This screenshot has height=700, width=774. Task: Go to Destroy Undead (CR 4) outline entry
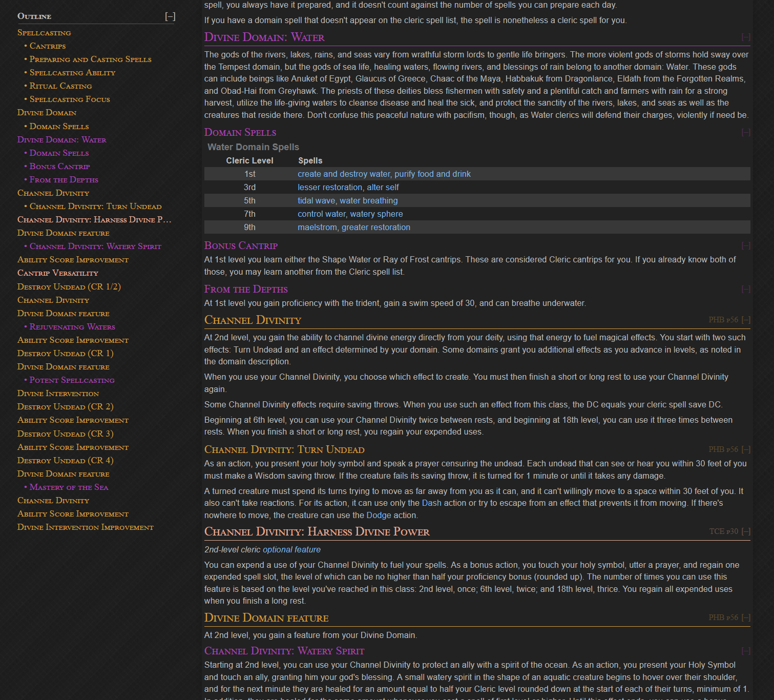coord(65,460)
